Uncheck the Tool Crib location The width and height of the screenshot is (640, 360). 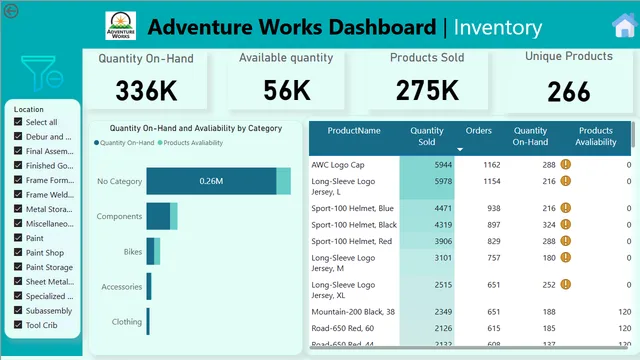pos(18,324)
